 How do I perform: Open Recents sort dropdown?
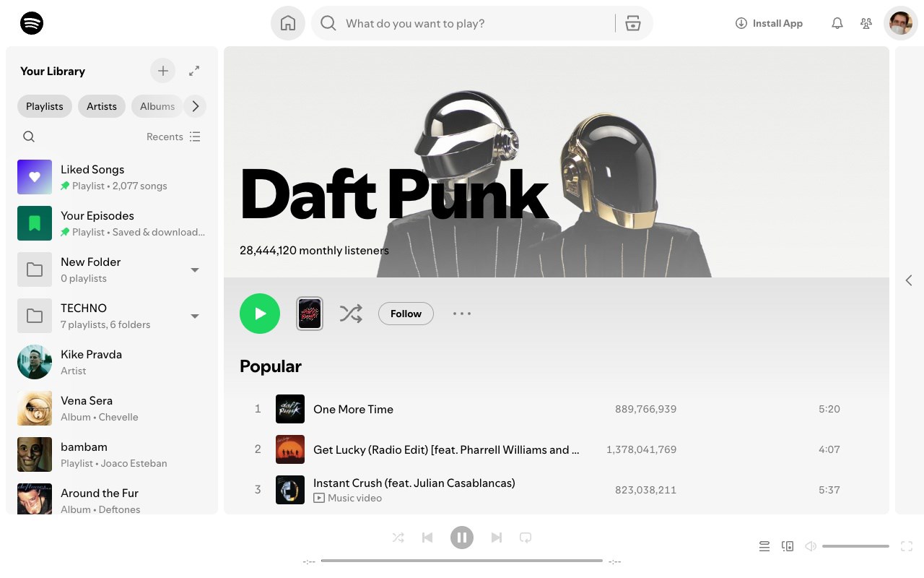click(x=173, y=137)
